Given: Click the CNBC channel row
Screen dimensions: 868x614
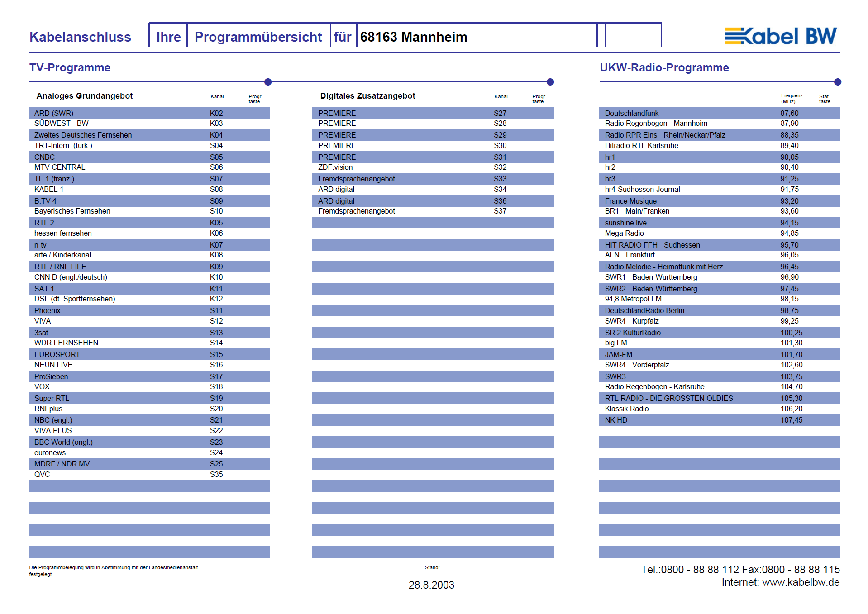Looking at the screenshot, I should click(x=149, y=157).
